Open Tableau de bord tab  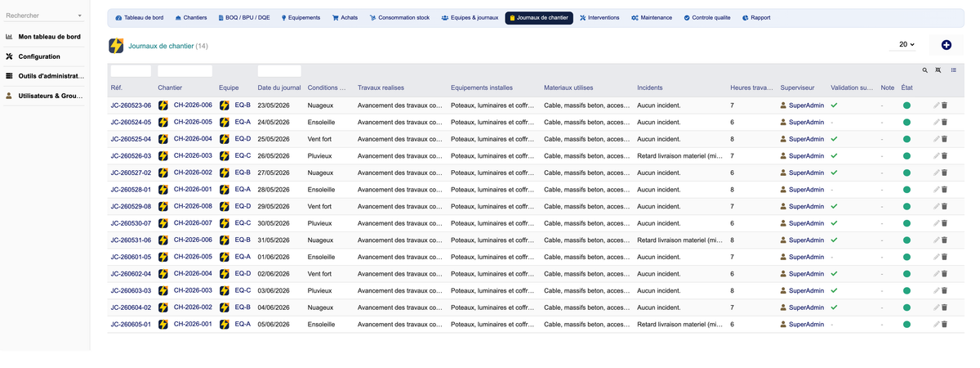pos(140,18)
